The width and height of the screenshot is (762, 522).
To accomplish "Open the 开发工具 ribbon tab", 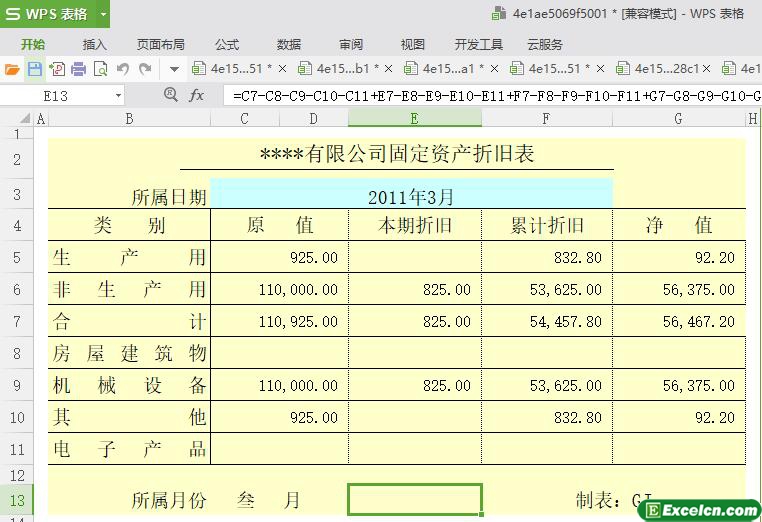I will 478,45.
